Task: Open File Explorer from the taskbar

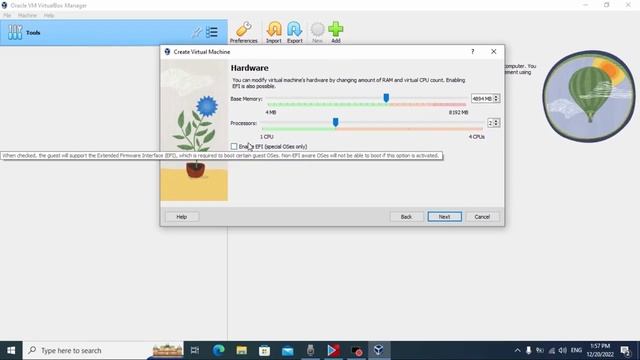Action: click(x=241, y=350)
